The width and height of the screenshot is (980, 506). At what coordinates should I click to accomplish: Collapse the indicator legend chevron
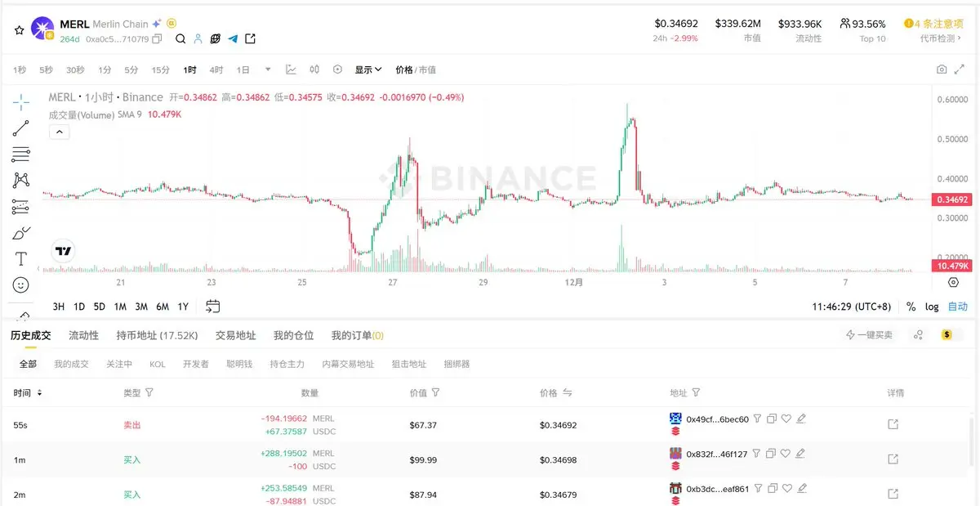tap(58, 132)
